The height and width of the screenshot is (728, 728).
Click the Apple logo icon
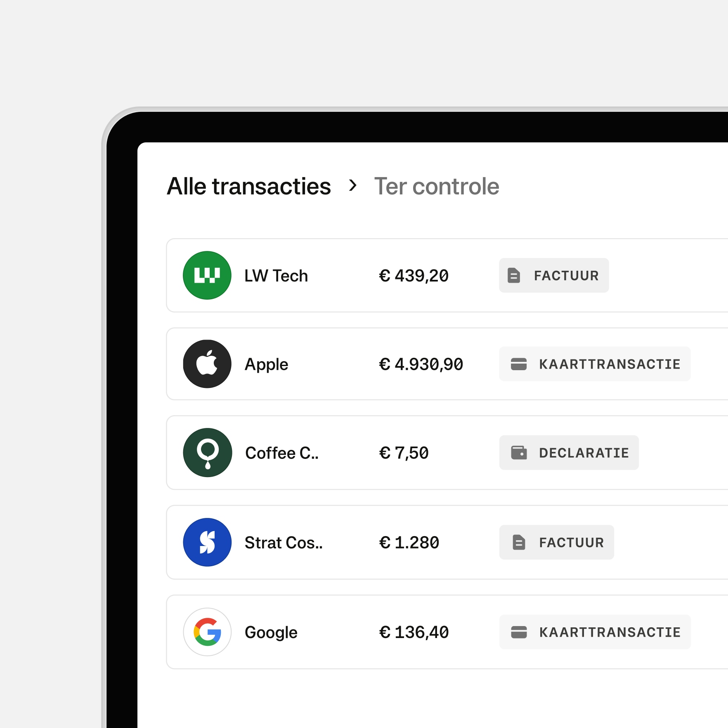point(207,364)
